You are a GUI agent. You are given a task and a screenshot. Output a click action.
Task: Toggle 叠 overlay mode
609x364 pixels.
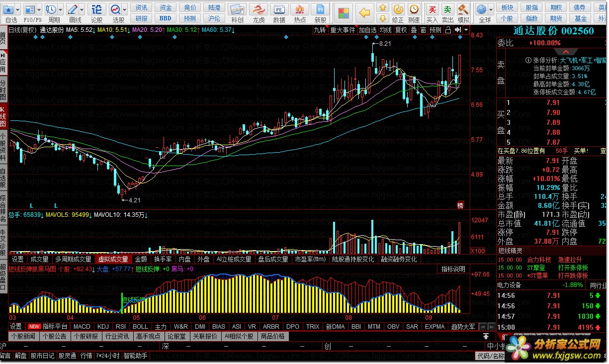(414, 30)
